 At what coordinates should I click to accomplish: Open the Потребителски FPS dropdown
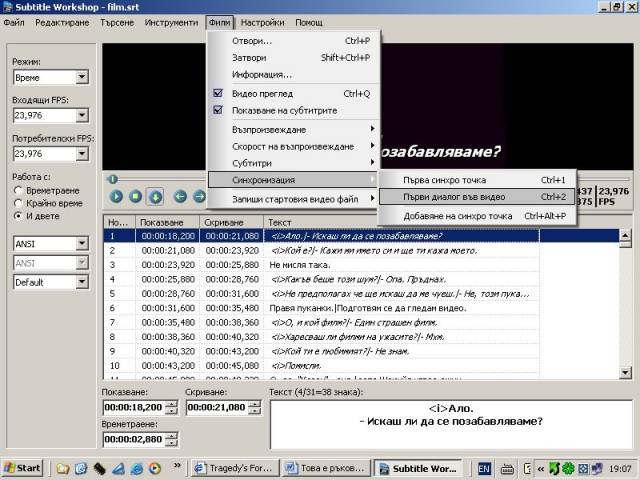click(82, 153)
